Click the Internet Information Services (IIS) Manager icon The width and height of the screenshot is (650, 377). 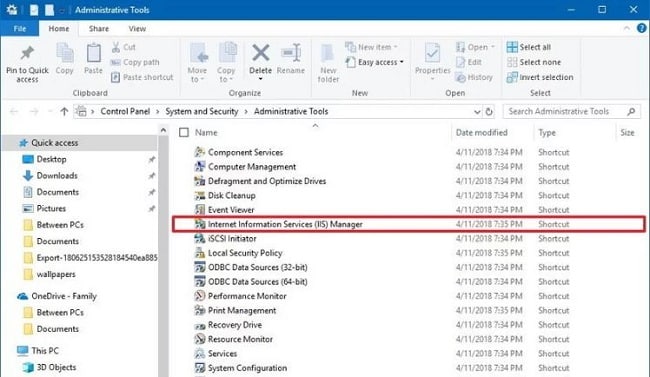tap(200, 224)
